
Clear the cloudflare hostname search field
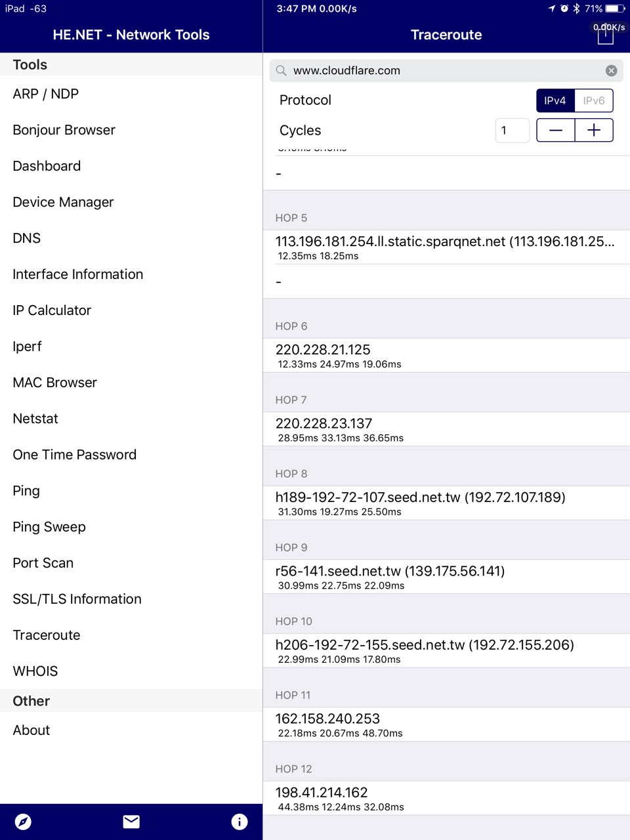611,70
